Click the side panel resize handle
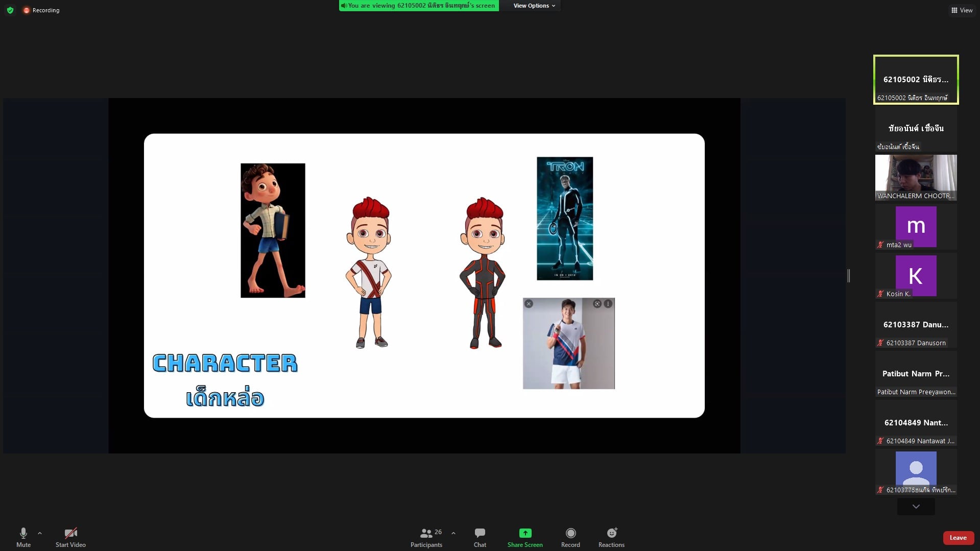 click(849, 276)
